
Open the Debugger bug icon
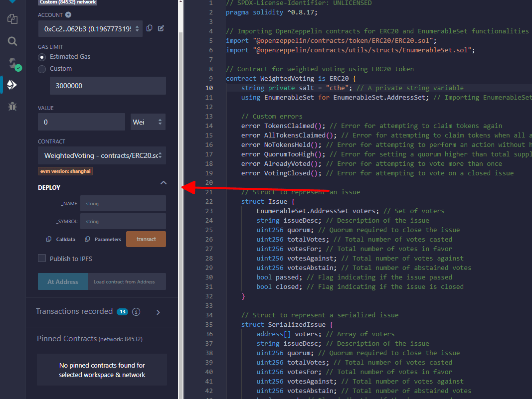click(x=12, y=107)
